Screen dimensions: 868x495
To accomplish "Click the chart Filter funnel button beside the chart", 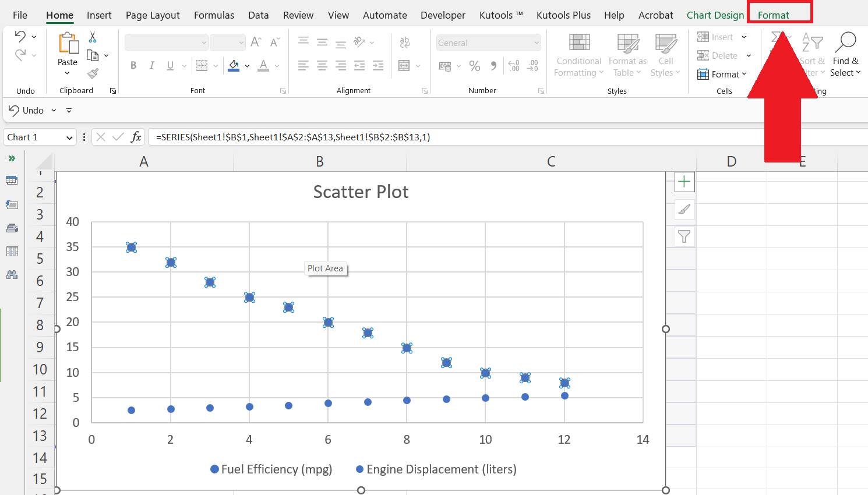I will [684, 236].
